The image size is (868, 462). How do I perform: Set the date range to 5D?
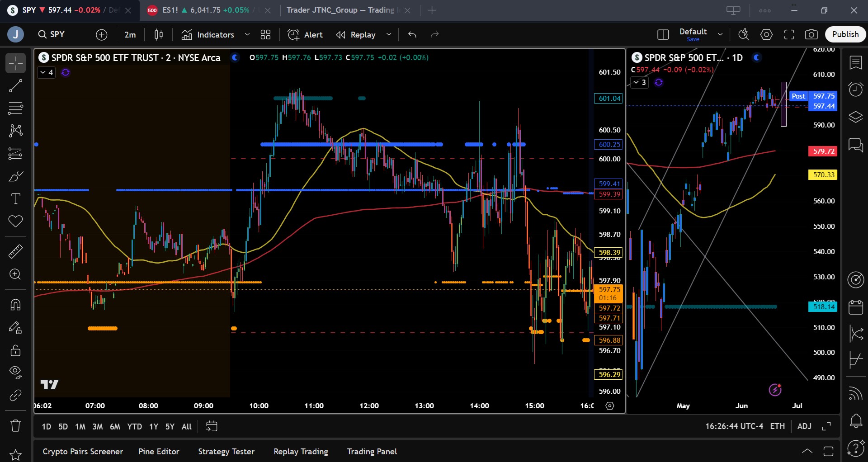pos(63,426)
